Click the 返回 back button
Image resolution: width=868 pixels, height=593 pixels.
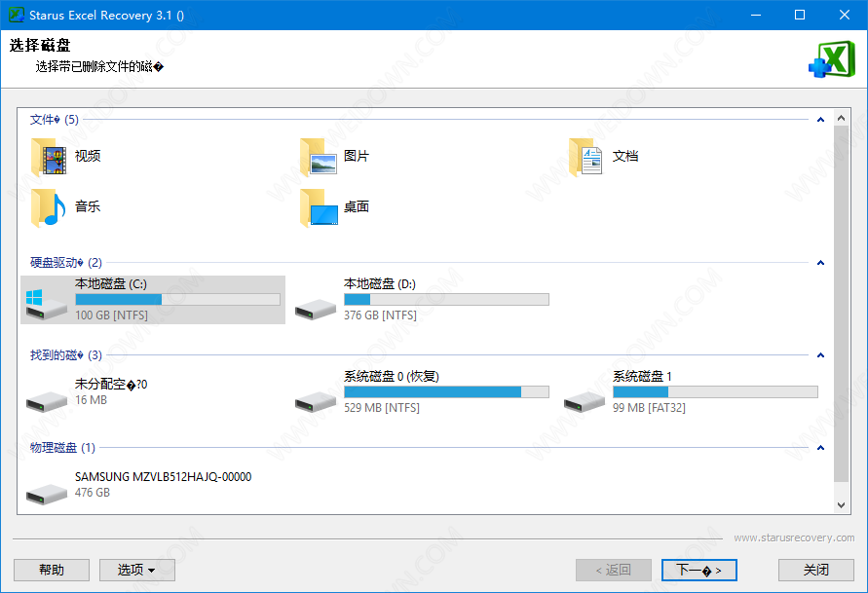tap(614, 570)
